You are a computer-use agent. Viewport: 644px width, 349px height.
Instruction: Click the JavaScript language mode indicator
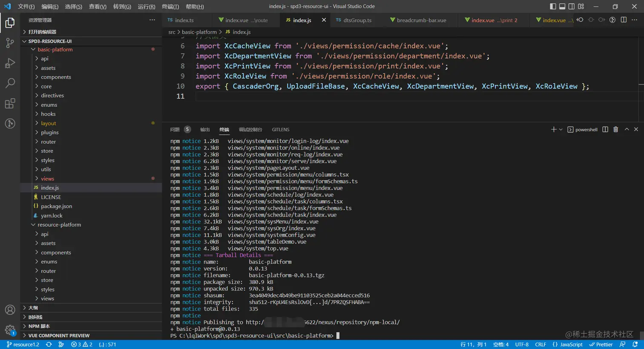pyautogui.click(x=567, y=344)
